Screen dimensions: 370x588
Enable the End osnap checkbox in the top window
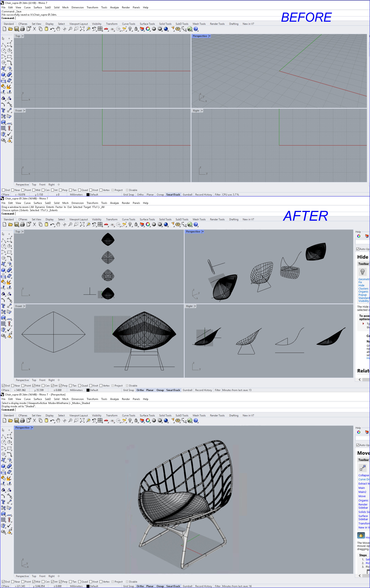pyautogui.click(x=3, y=190)
